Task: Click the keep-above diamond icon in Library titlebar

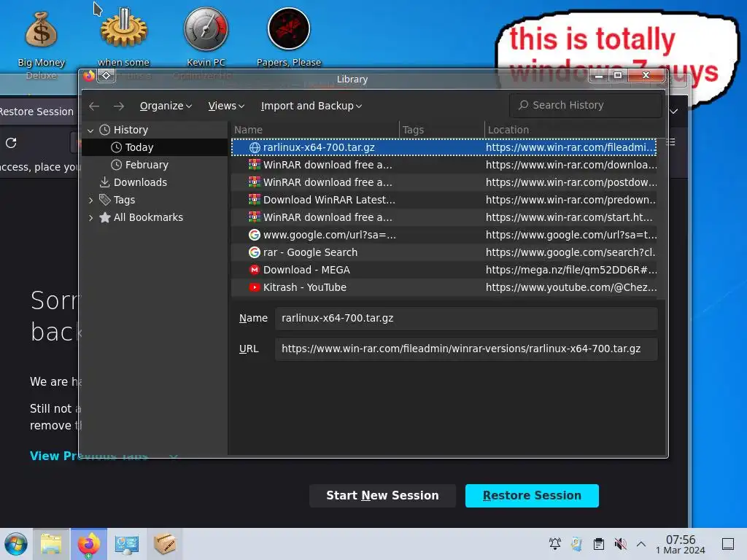Action: (107, 75)
